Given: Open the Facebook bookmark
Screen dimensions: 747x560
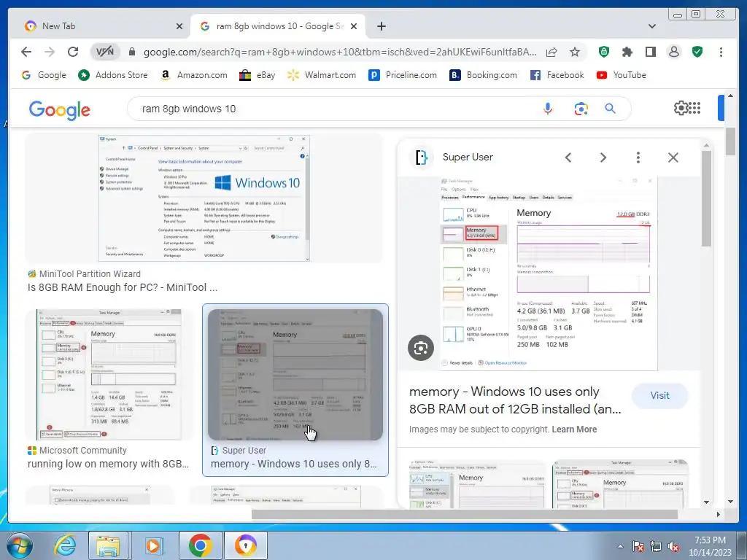Looking at the screenshot, I should pyautogui.click(x=557, y=75).
